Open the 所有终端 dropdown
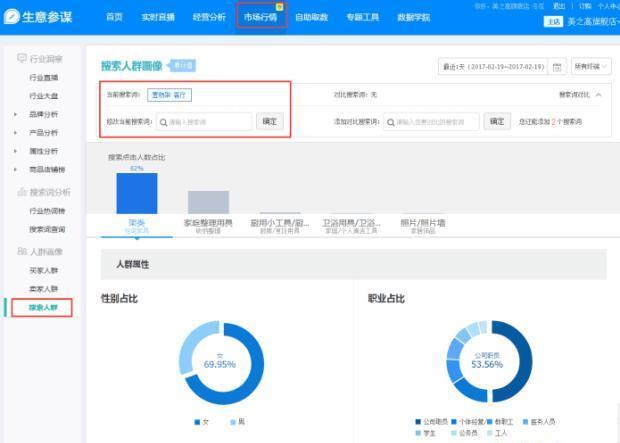Screen dimensions: 620x443 591,66
